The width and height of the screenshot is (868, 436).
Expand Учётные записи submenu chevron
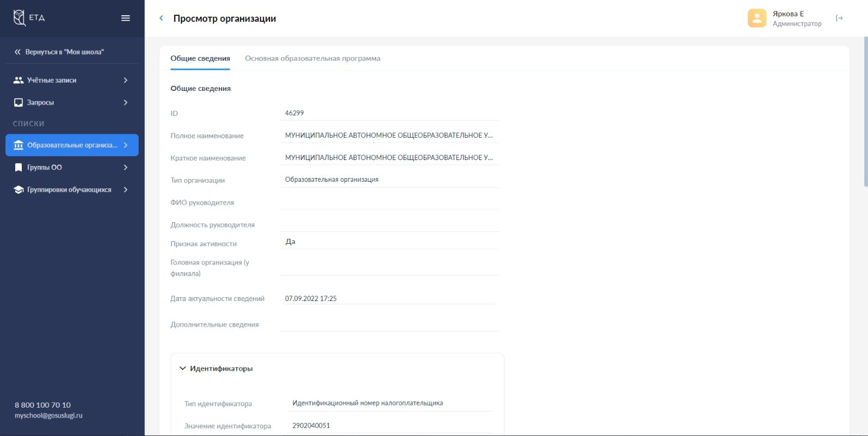click(x=126, y=80)
